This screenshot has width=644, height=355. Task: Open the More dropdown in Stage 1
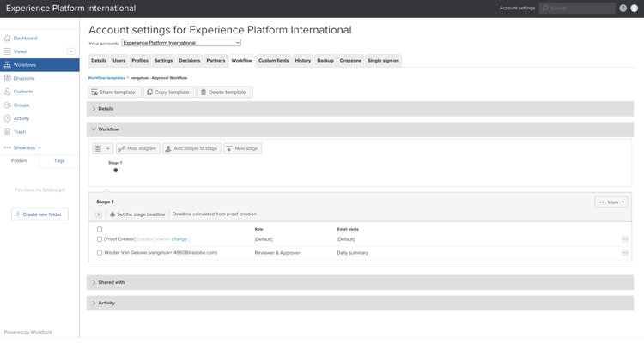[611, 202]
